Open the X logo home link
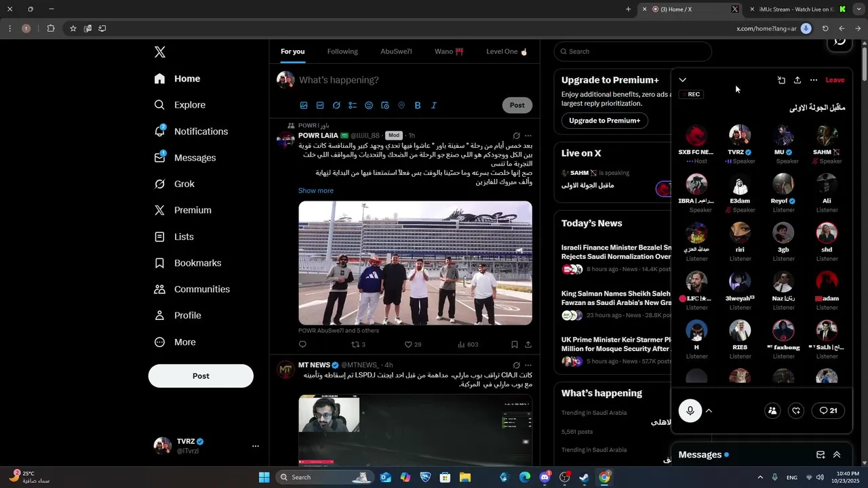The width and height of the screenshot is (868, 488). click(x=159, y=52)
